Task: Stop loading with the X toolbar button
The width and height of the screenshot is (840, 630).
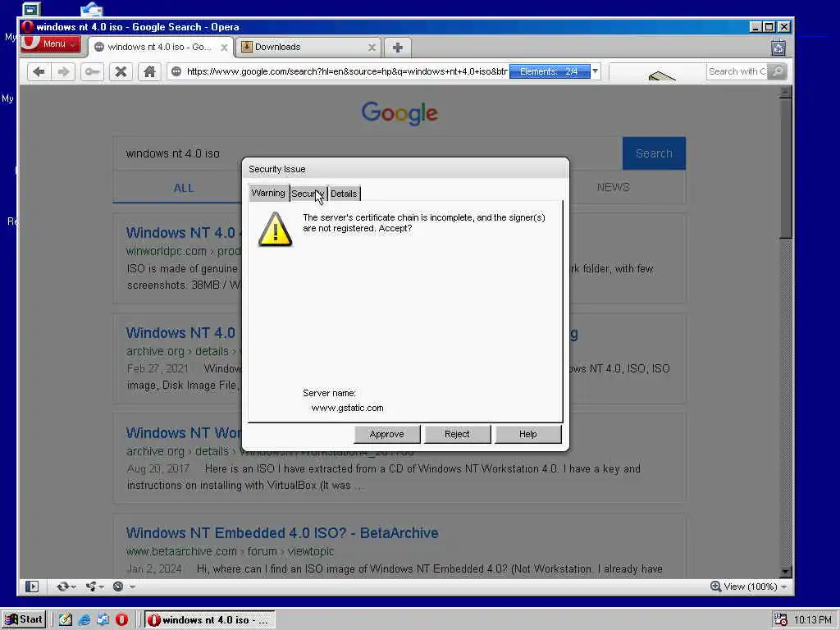Action: (121, 72)
